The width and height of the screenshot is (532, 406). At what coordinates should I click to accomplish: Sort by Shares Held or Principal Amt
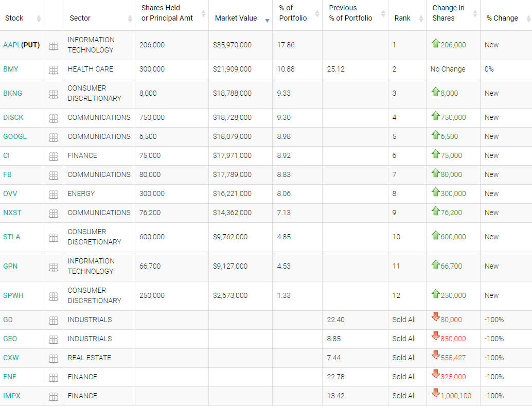click(x=167, y=13)
